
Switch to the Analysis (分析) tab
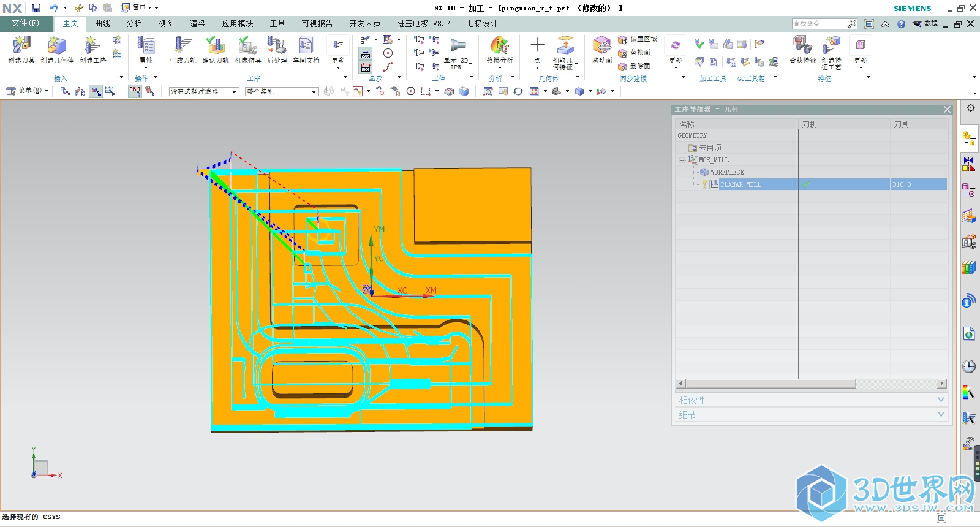(134, 23)
